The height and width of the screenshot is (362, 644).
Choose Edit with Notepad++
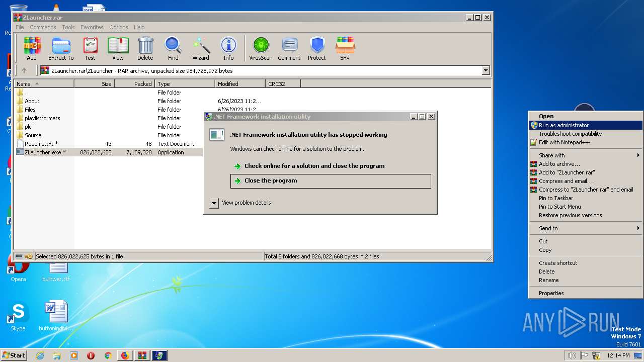(586, 142)
